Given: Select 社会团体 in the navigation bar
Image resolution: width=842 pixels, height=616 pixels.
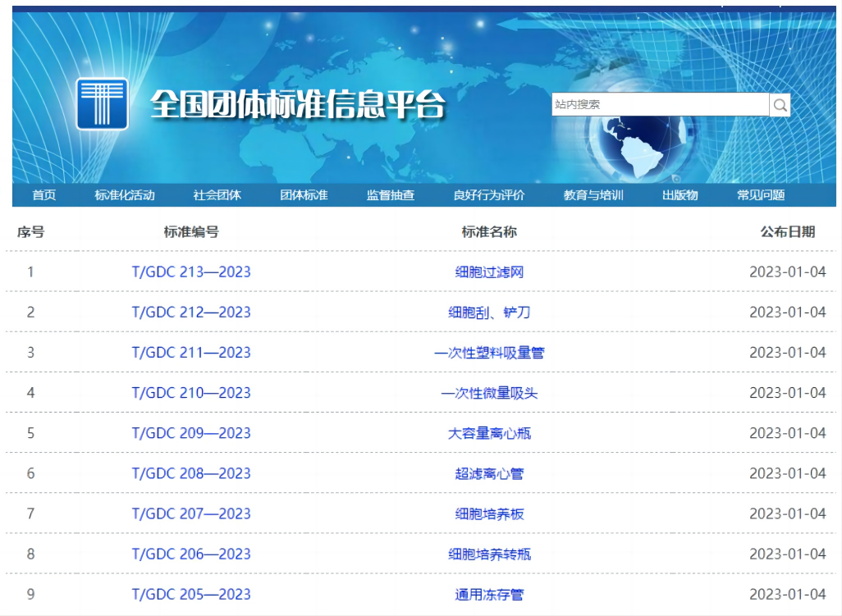Looking at the screenshot, I should (216, 195).
